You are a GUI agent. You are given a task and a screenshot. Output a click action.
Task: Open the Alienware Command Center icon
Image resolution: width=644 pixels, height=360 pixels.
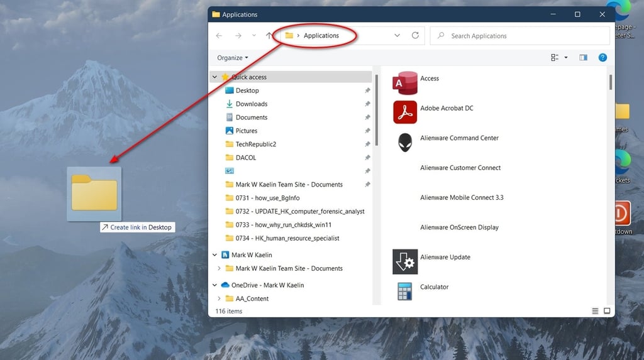405,142
